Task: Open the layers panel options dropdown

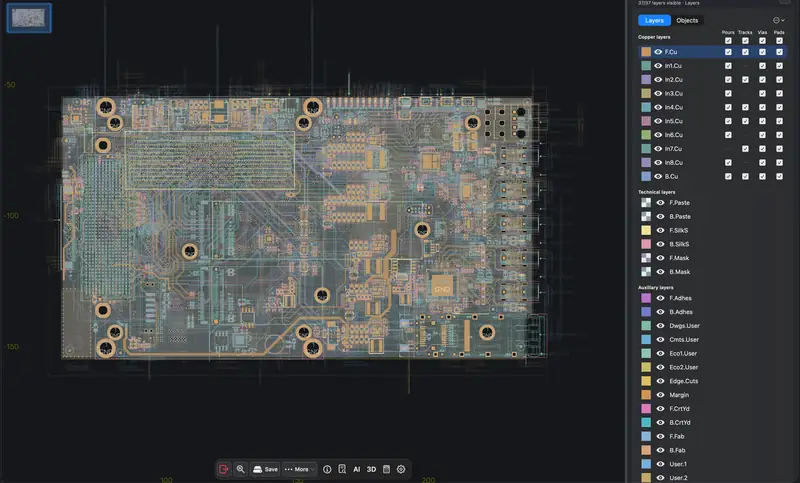Action: 779,20
